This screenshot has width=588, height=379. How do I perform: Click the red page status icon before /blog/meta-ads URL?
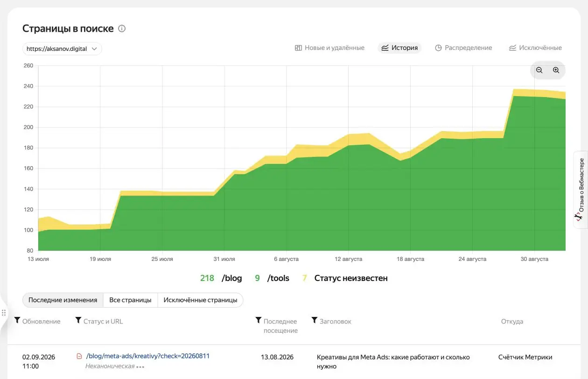79,356
